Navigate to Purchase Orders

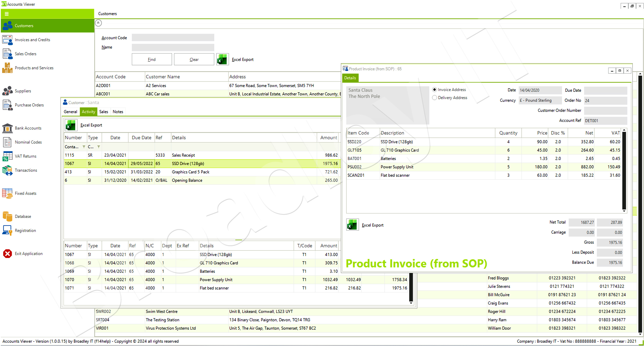tap(29, 105)
